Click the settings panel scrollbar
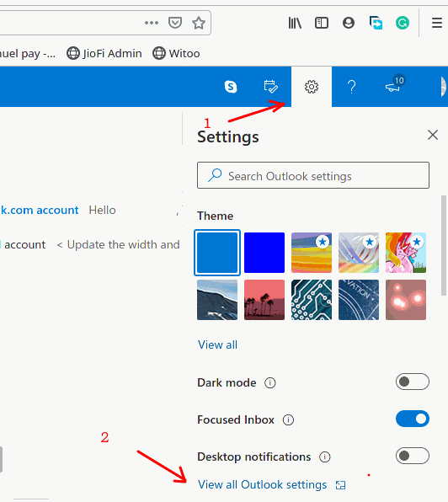448x502 pixels. 444,246
